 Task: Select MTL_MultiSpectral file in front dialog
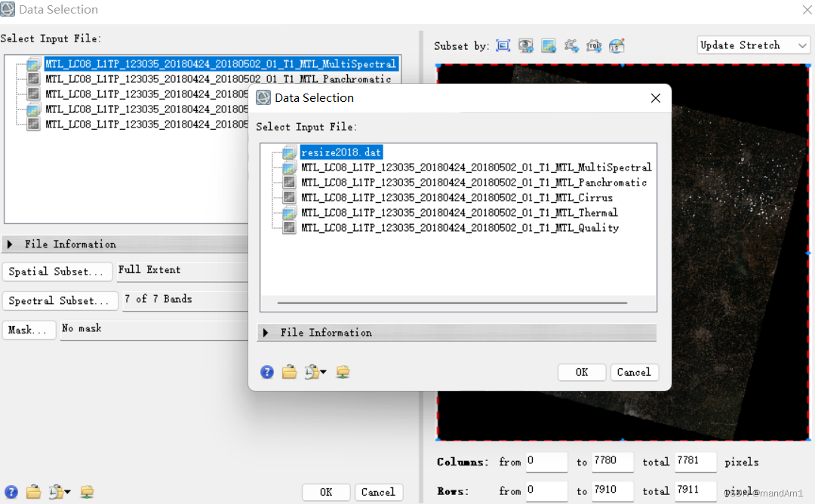point(476,167)
